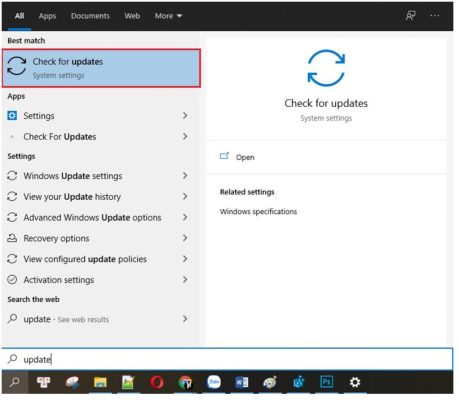The image size is (459, 400).
Task: Click the magnifier icon inside the search box
Action: coord(12,359)
